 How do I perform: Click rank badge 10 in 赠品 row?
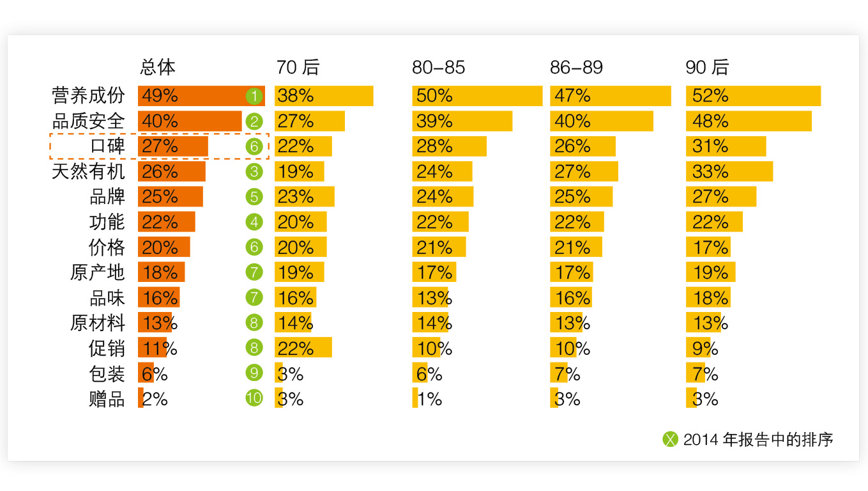tap(254, 399)
